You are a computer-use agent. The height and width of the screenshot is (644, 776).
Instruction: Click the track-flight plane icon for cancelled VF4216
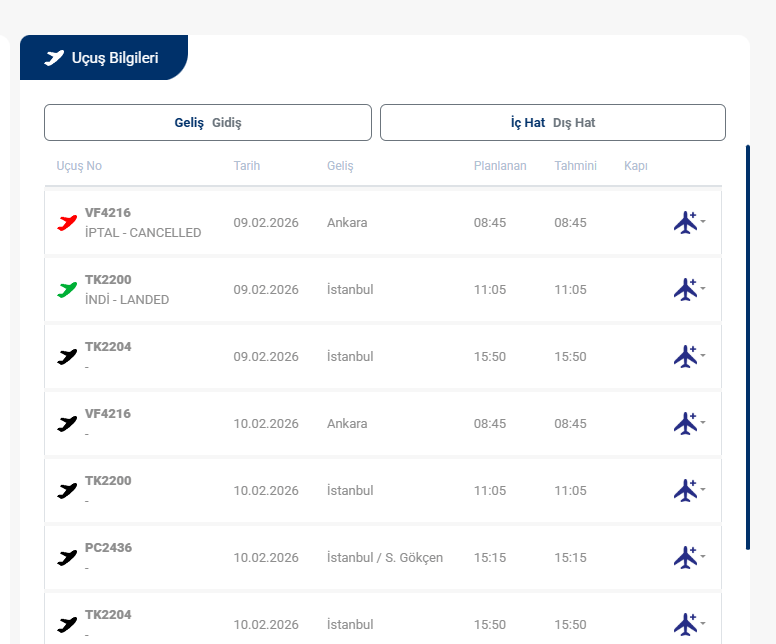coord(685,222)
